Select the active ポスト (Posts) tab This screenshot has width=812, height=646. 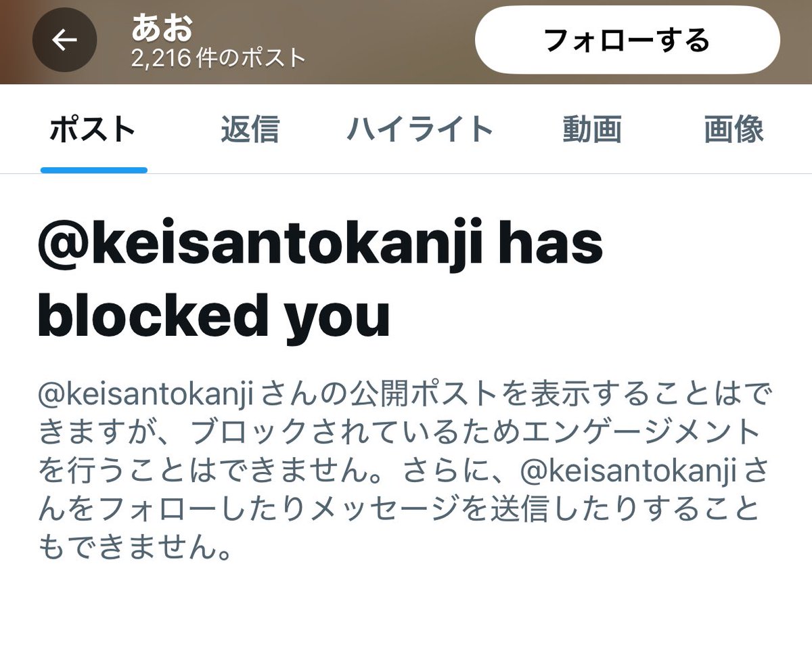93,130
